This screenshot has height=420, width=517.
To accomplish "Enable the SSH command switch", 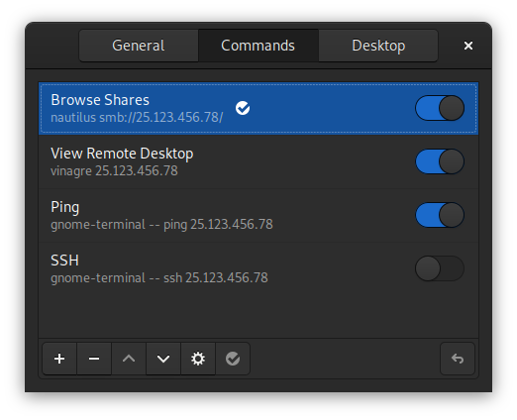I will click(x=440, y=268).
